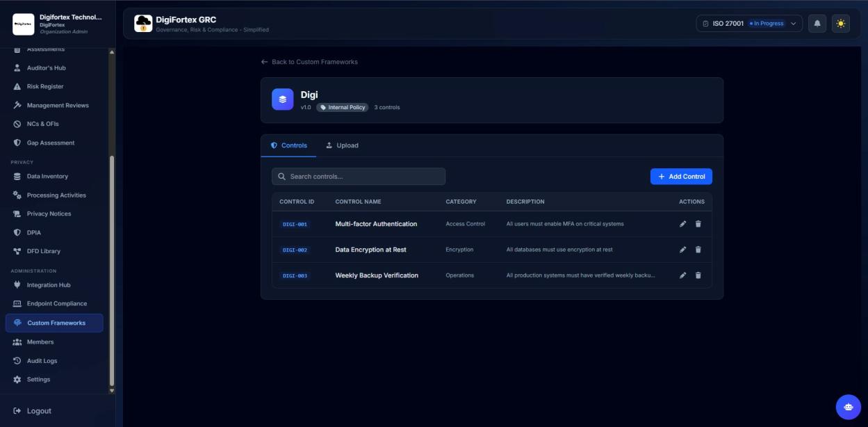Click the Encryption category cell
Screen dimensions: 868x427
tap(459, 250)
